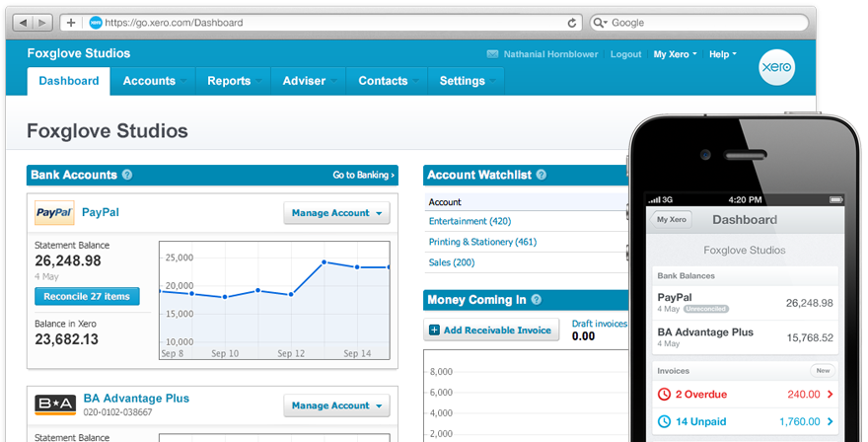This screenshot has height=442, width=868.
Task: Click Add Receivable Invoice button
Action: point(491,331)
